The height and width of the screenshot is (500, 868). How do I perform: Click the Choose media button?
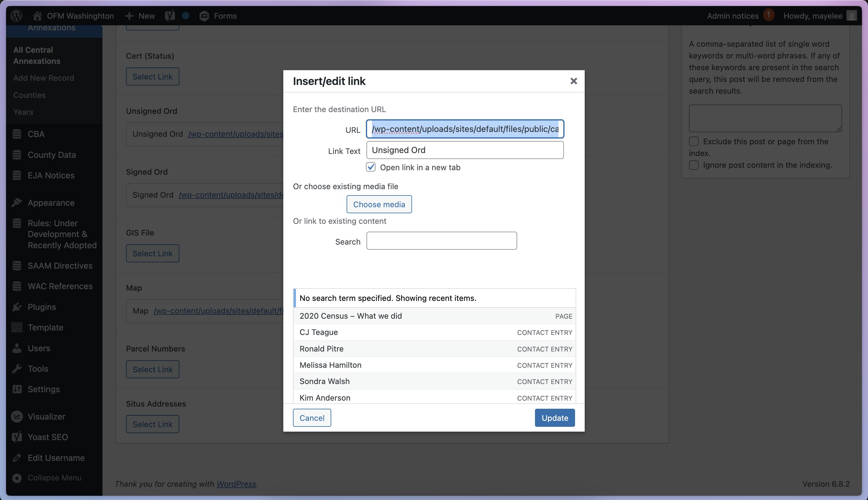[x=379, y=204]
